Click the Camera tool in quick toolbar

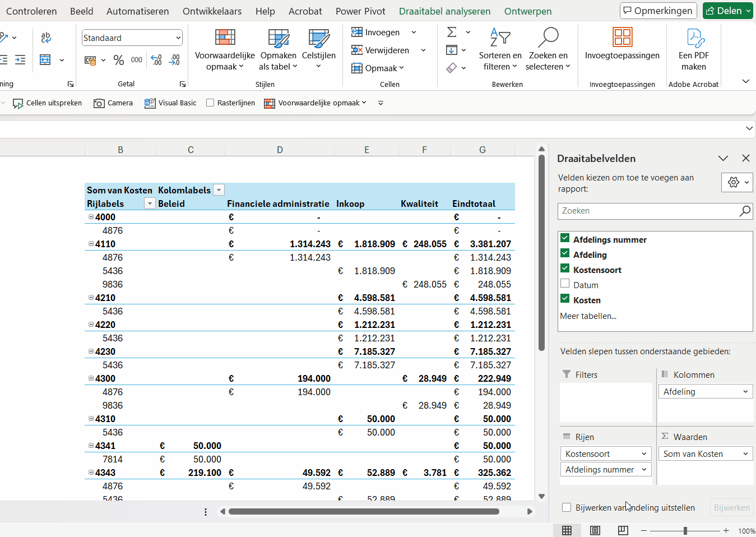(113, 103)
